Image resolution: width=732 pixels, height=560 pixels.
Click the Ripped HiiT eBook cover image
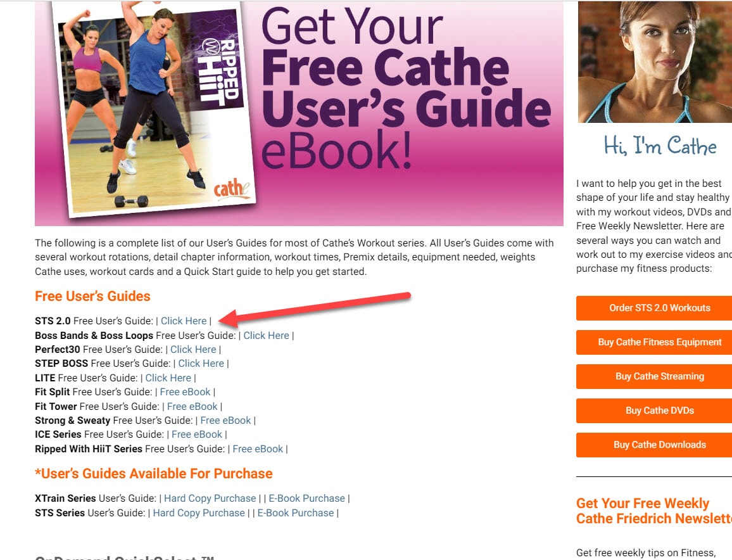click(x=154, y=110)
